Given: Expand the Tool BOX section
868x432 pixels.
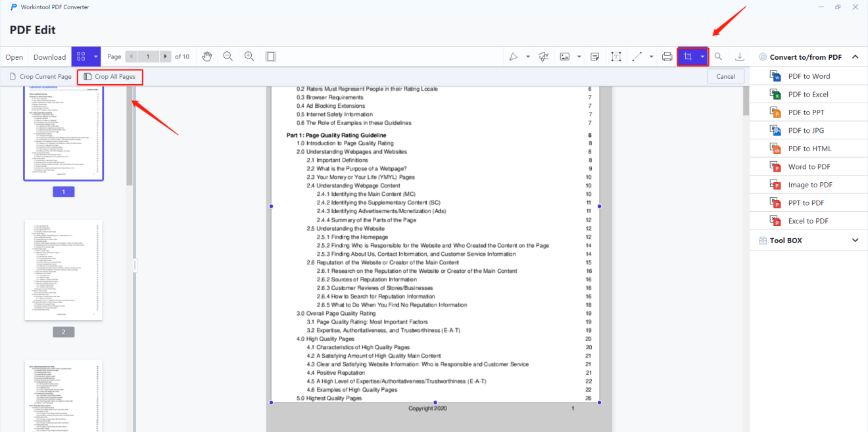Looking at the screenshot, I should pyautogui.click(x=855, y=241).
